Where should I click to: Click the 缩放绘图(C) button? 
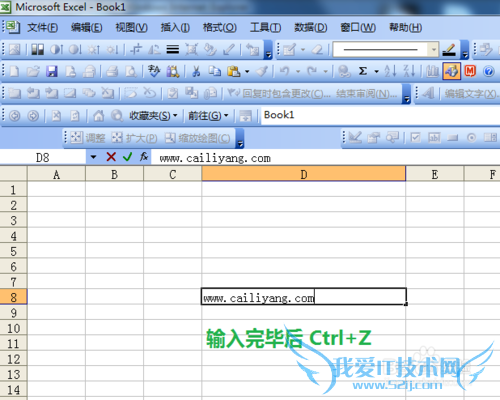coord(198,138)
